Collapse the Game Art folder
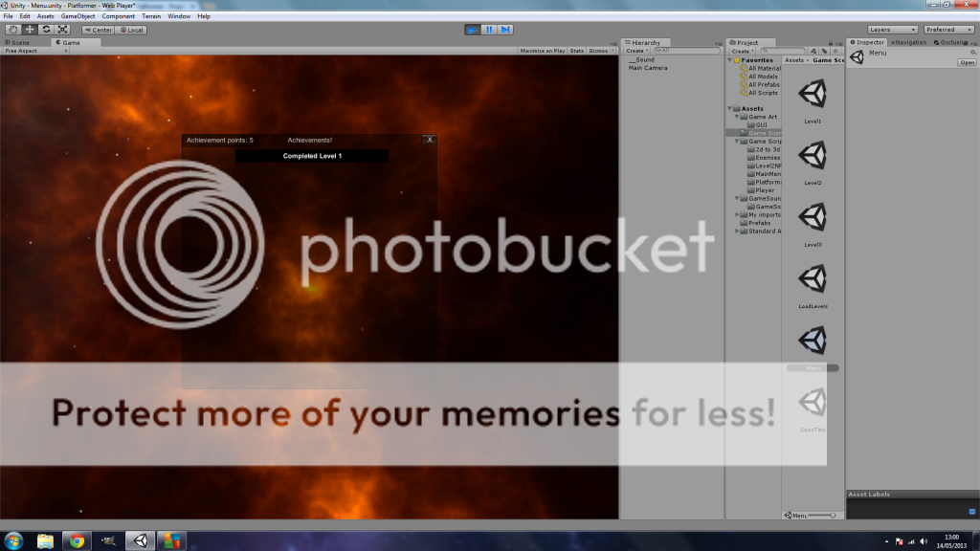Image resolution: width=980 pixels, height=551 pixels. coord(737,117)
